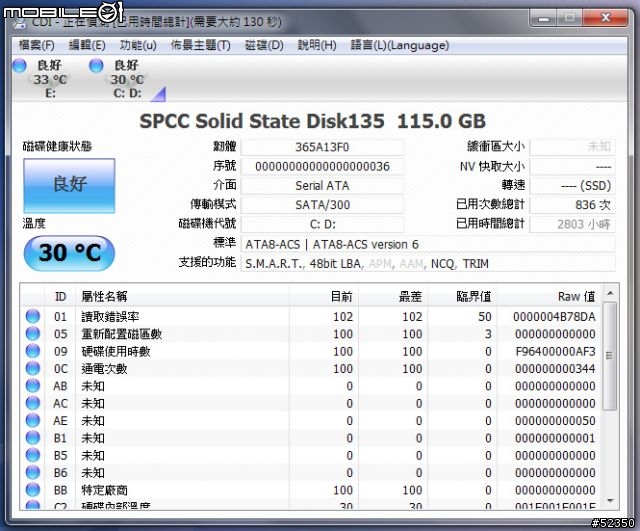Screen dimensions: 640x531
Task: Click the disk title SPCC Solid State Disk135
Action: [262, 121]
